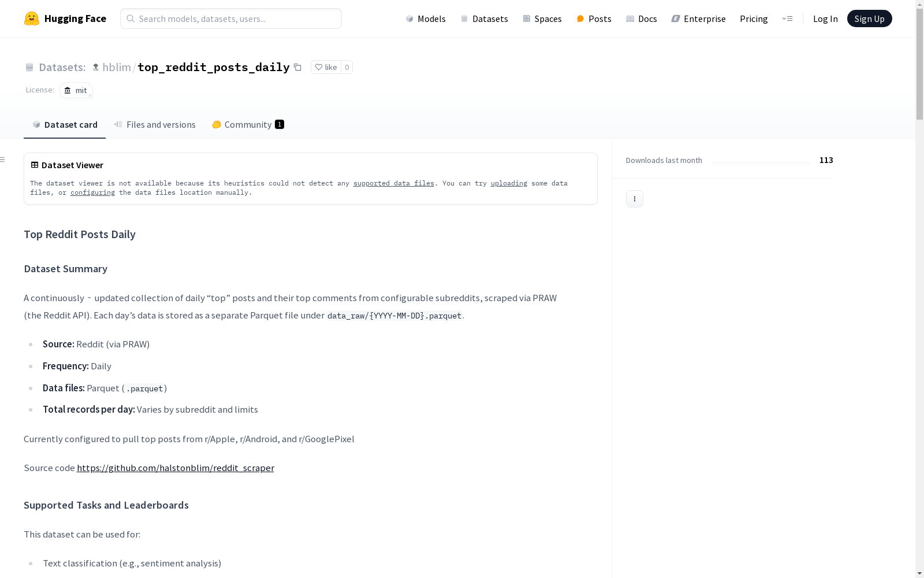Go to Pricing
This screenshot has height=578, width=924.
[754, 18]
